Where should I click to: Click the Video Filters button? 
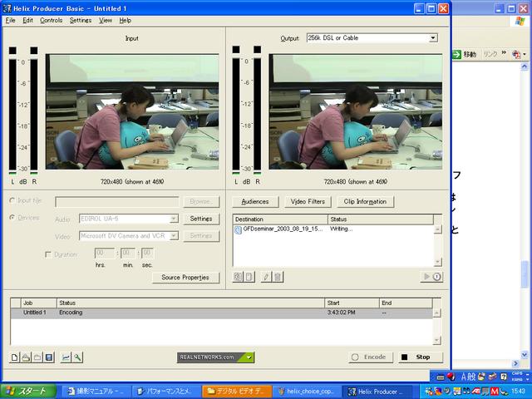point(308,201)
